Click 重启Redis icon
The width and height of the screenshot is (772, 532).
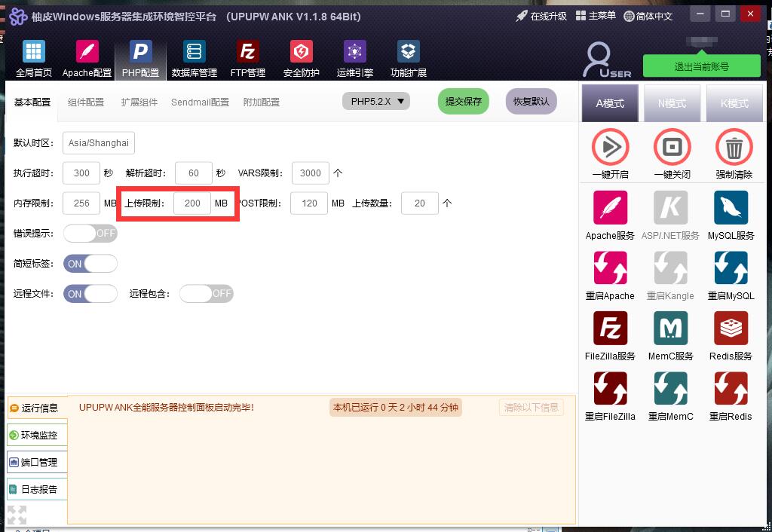tap(731, 388)
